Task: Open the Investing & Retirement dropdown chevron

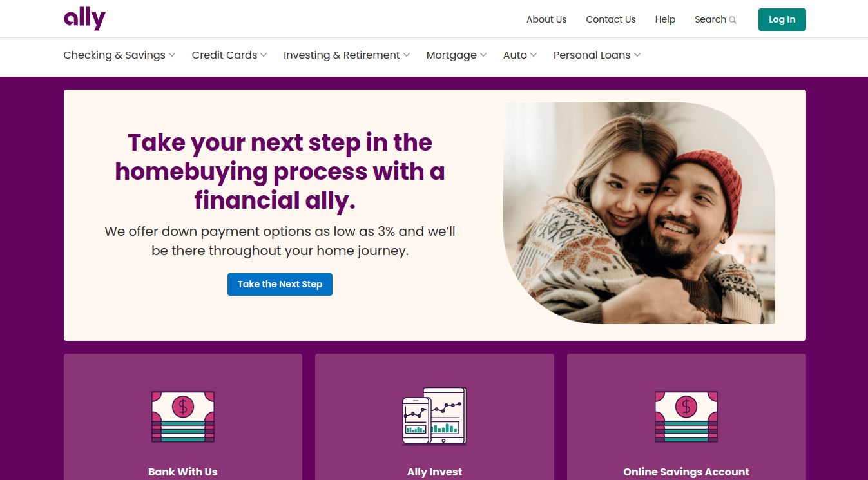Action: (407, 55)
